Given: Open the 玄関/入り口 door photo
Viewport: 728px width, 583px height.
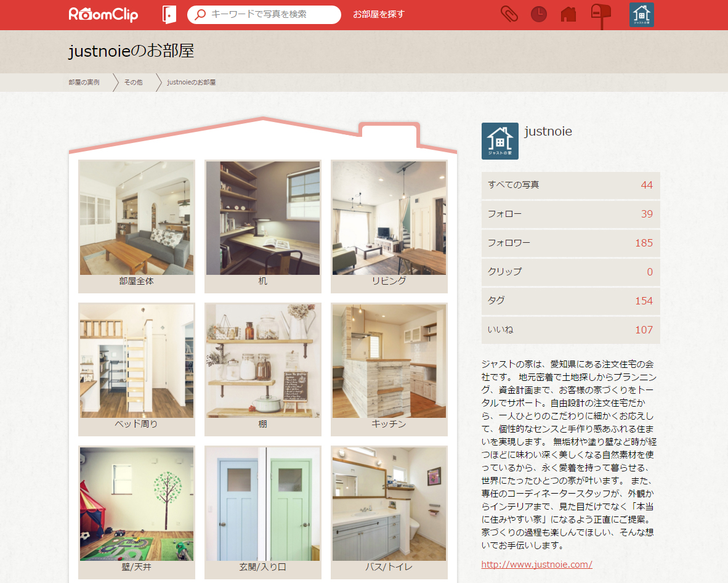Looking at the screenshot, I should click(263, 504).
